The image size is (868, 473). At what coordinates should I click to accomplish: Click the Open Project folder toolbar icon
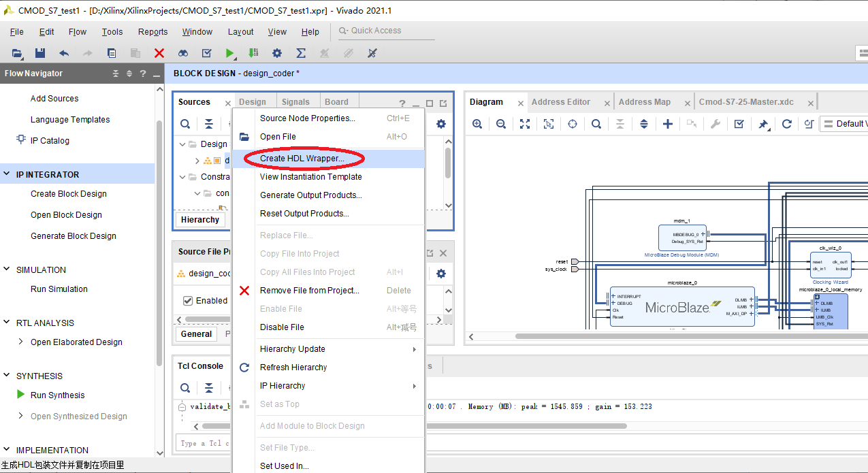[17, 53]
